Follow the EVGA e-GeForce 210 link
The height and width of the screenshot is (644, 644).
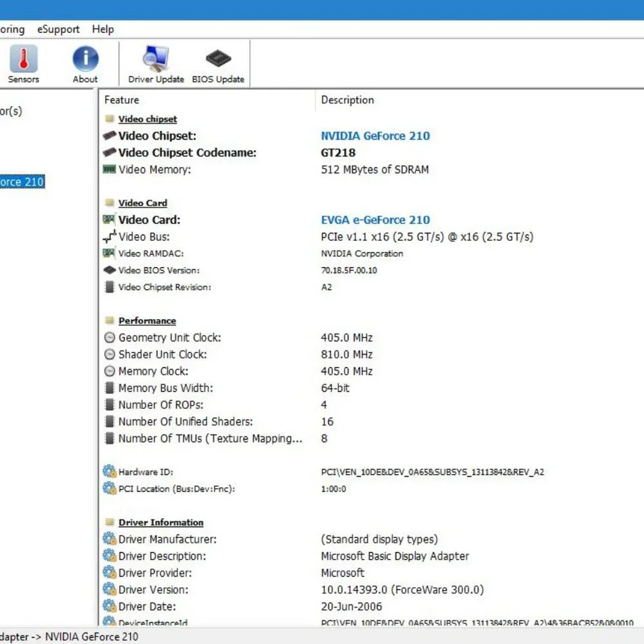(x=375, y=220)
